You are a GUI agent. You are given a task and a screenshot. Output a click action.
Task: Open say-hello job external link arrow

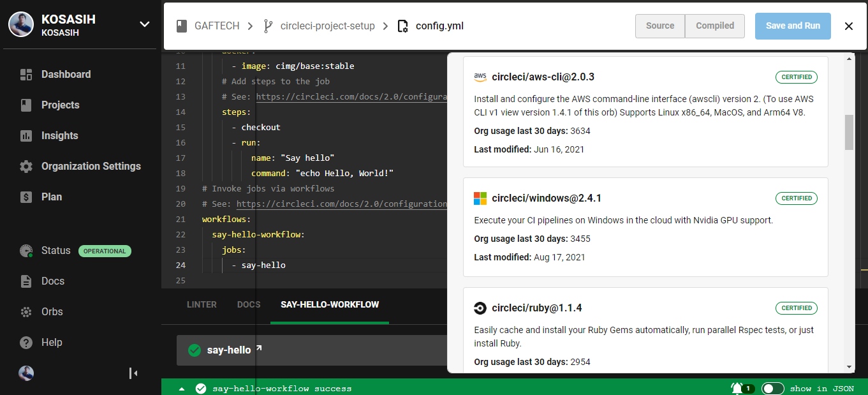click(259, 348)
